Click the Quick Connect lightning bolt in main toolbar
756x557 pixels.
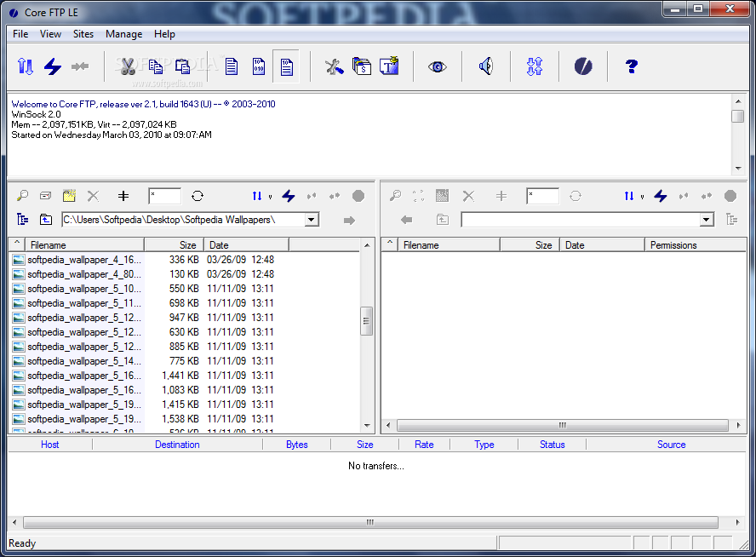pyautogui.click(x=53, y=66)
